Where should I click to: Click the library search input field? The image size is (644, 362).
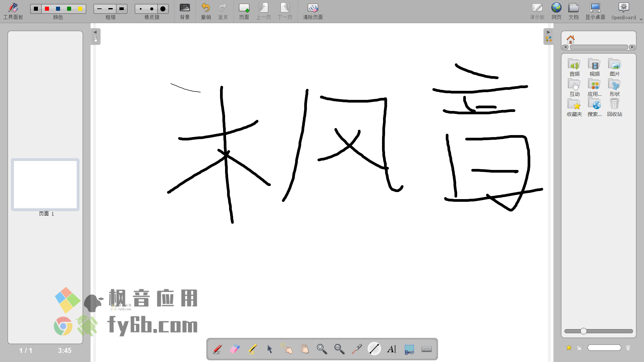pyautogui.click(x=604, y=348)
